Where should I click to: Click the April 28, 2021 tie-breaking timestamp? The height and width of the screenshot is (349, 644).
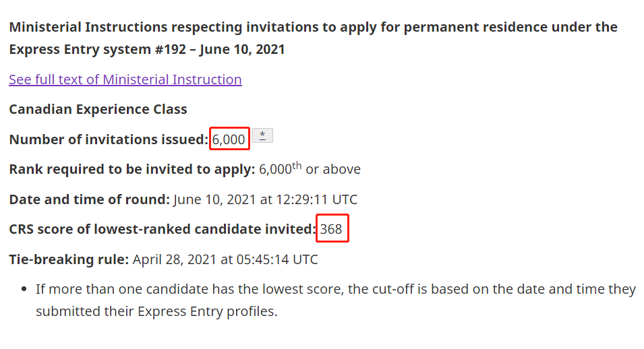(225, 259)
